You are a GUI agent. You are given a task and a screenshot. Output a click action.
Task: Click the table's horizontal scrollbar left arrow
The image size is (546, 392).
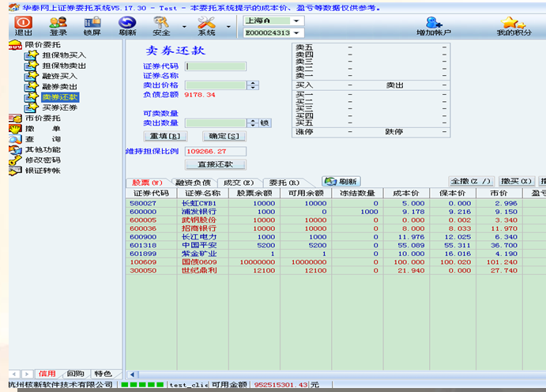(x=132, y=375)
